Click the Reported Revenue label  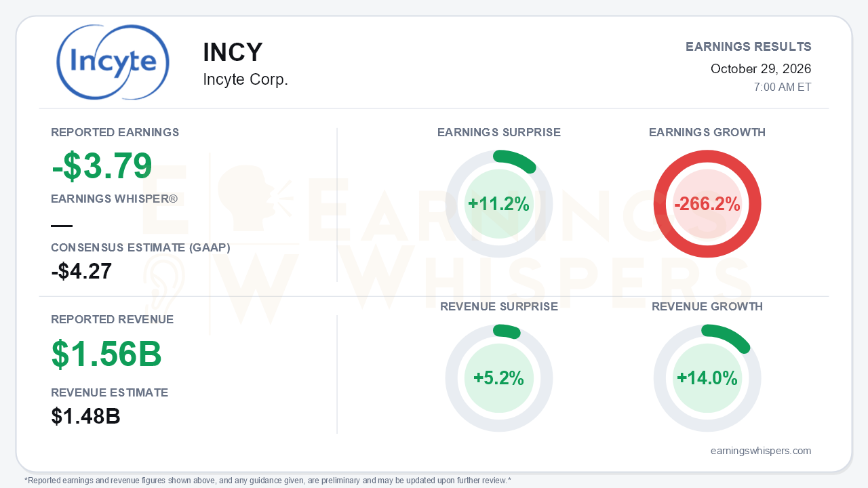[113, 319]
